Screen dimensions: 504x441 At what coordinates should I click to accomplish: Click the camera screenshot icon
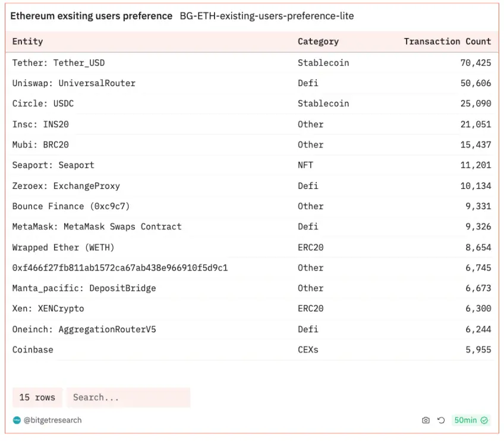(x=426, y=420)
